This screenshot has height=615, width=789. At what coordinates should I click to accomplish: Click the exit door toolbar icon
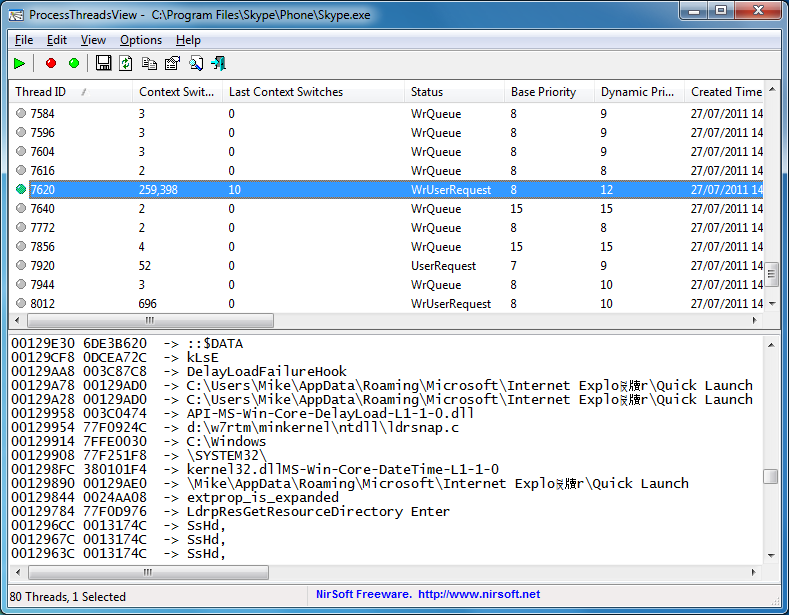[x=218, y=63]
